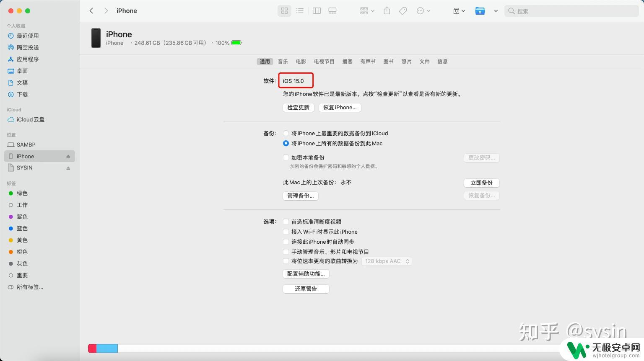Check 接入 Wi-Fi 时显示此 iPhone
The width and height of the screenshot is (644, 361).
(x=286, y=232)
